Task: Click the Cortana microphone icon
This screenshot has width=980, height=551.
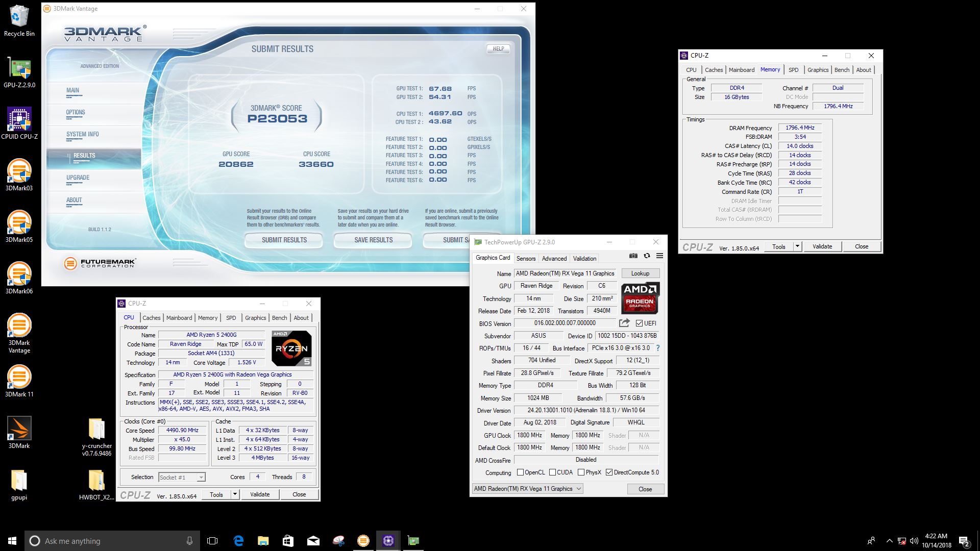Action: pyautogui.click(x=189, y=541)
